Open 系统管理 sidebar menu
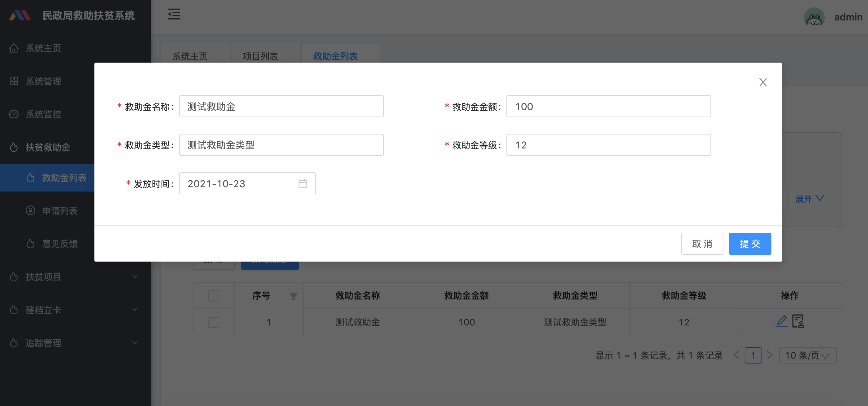The width and height of the screenshot is (868, 406). pos(75,81)
